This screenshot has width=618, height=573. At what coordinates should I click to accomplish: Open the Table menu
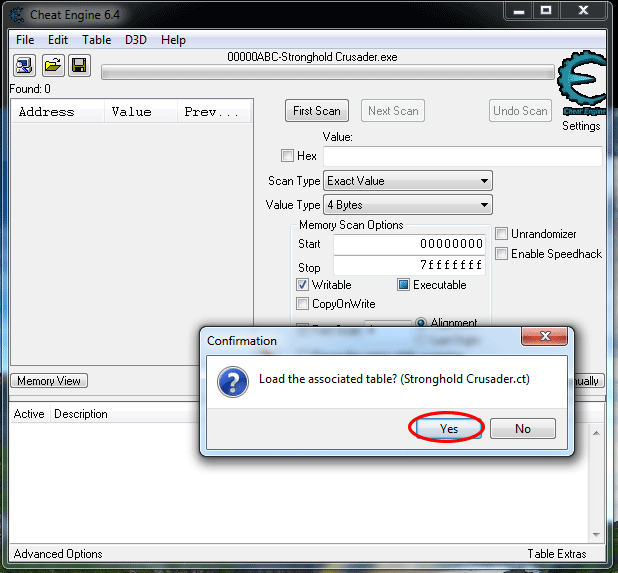click(x=97, y=40)
